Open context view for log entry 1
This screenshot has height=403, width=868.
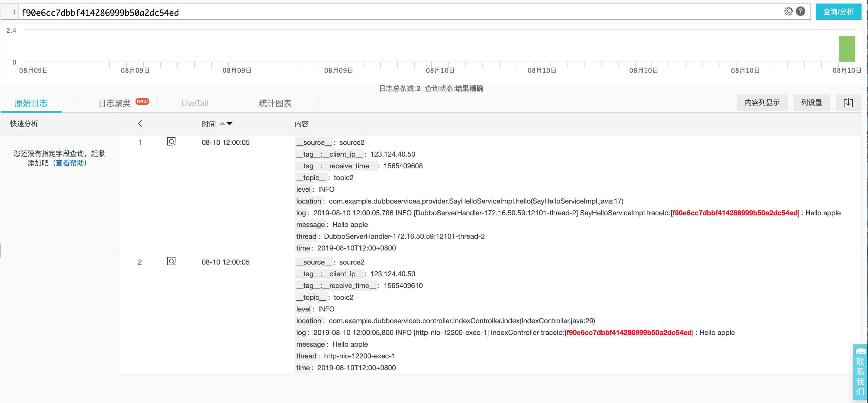[171, 142]
